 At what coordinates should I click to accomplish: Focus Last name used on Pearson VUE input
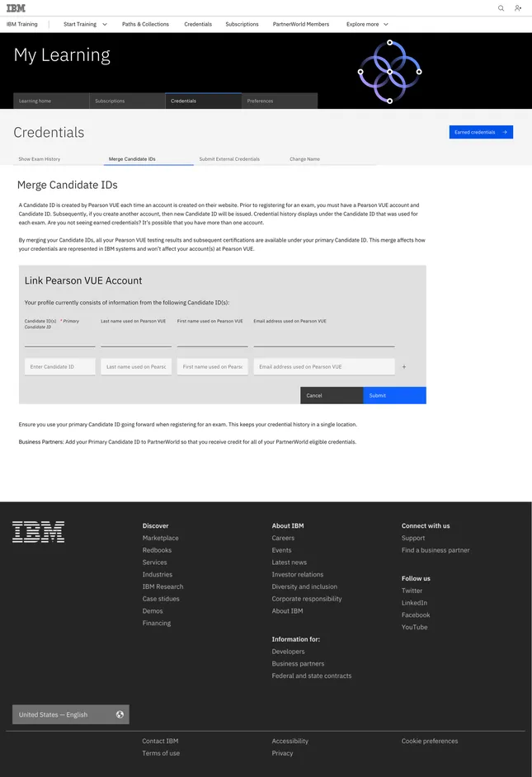point(136,367)
